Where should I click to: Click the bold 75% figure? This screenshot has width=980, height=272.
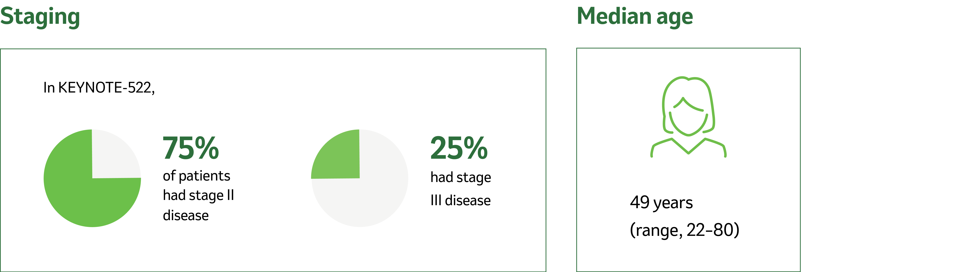click(191, 148)
